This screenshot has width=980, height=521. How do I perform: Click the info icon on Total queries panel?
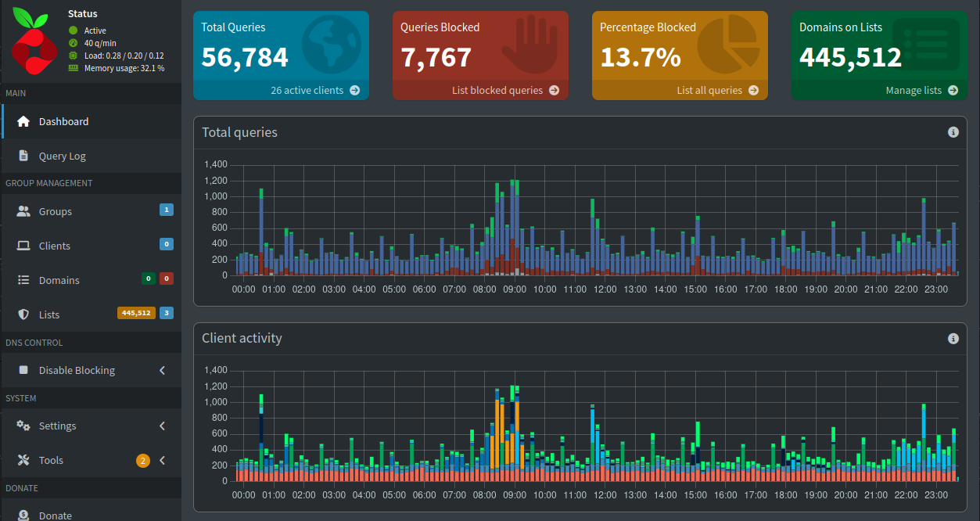[x=953, y=132]
